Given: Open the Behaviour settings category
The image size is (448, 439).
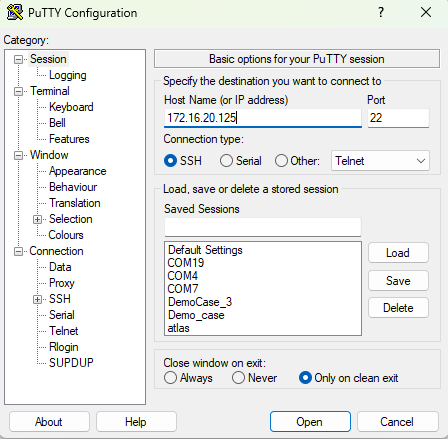Looking at the screenshot, I should point(73,187).
